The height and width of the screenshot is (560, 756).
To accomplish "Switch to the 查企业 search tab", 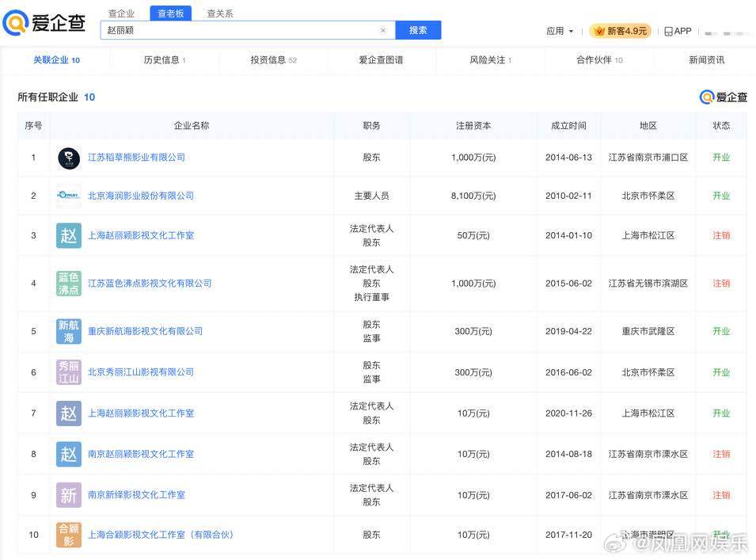I will tap(121, 13).
